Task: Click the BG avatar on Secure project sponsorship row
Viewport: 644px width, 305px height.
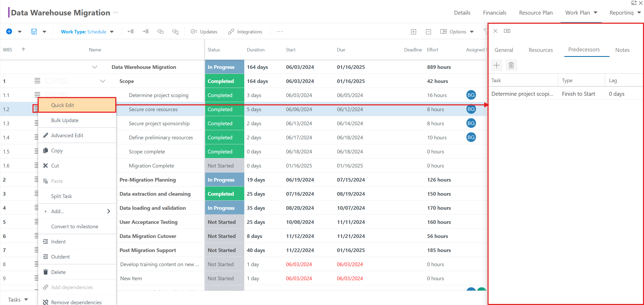Action: 471,123
